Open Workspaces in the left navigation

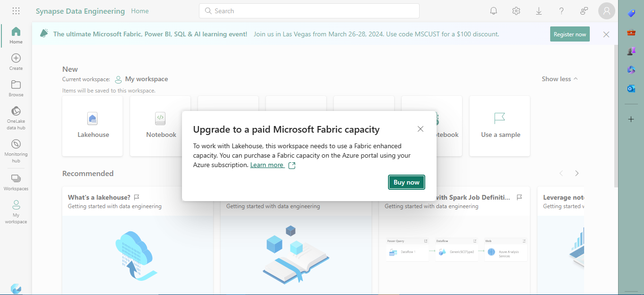click(16, 182)
